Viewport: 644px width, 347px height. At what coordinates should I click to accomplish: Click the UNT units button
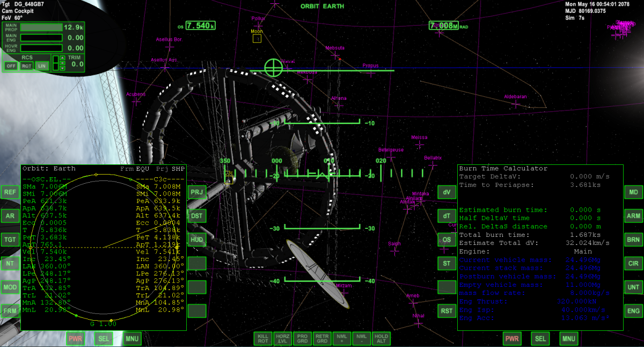coord(634,287)
